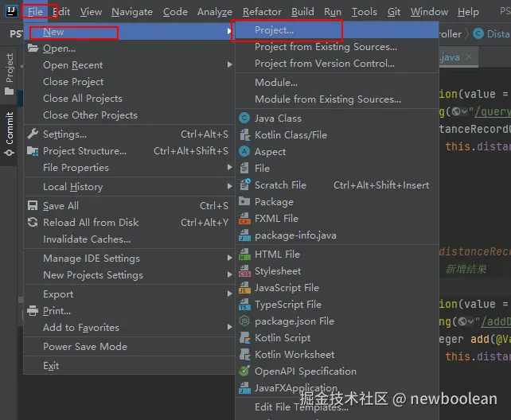Open the Project tool window tab

[x=10, y=74]
